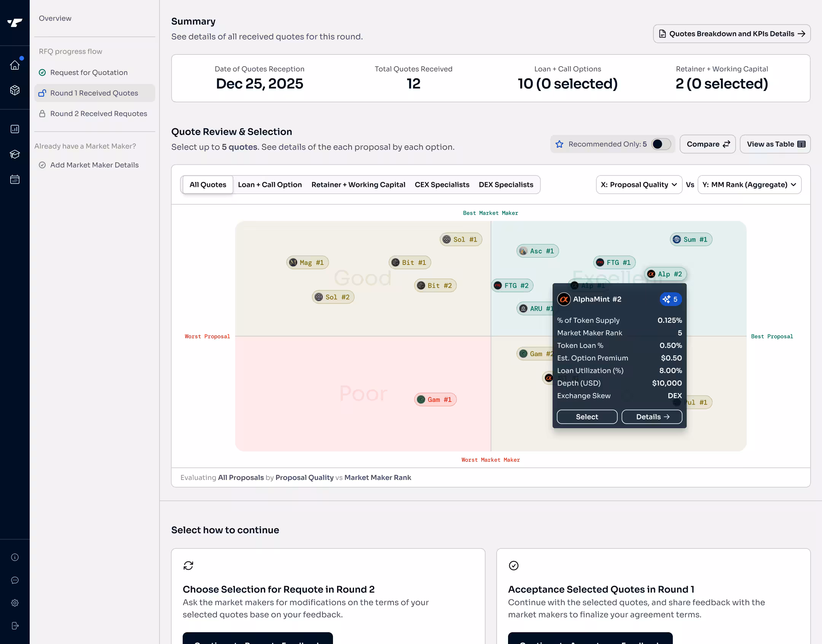This screenshot has width=822, height=644.
Task: Open Quotes Breakdown and KPIs Details
Action: [x=731, y=34]
